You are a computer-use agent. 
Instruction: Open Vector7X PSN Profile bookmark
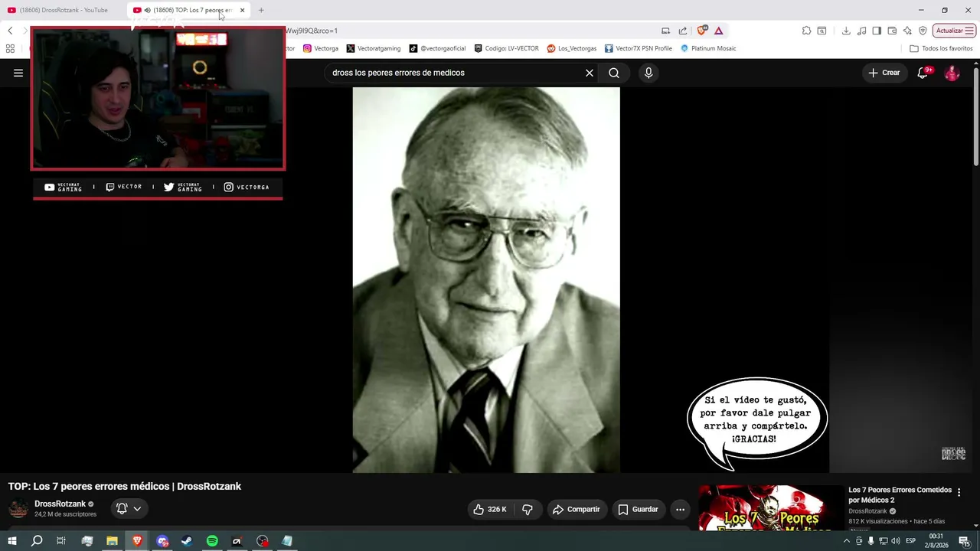coord(639,48)
